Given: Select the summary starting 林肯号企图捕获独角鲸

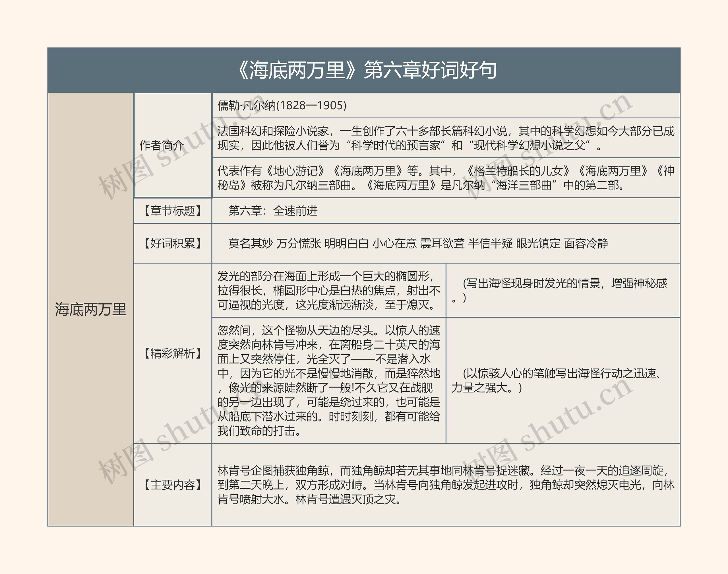Looking at the screenshot, I should pos(446,485).
